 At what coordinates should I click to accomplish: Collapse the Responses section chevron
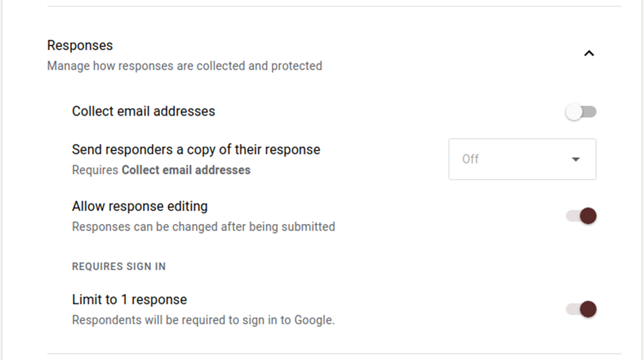click(589, 54)
